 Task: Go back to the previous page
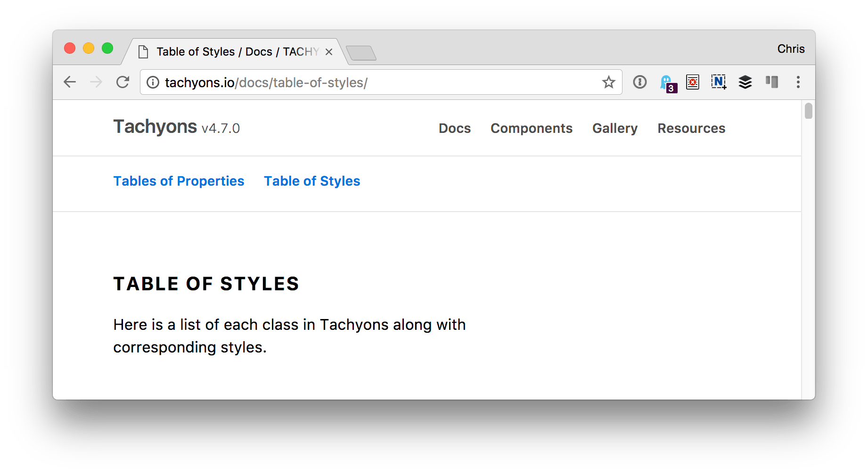tap(70, 82)
